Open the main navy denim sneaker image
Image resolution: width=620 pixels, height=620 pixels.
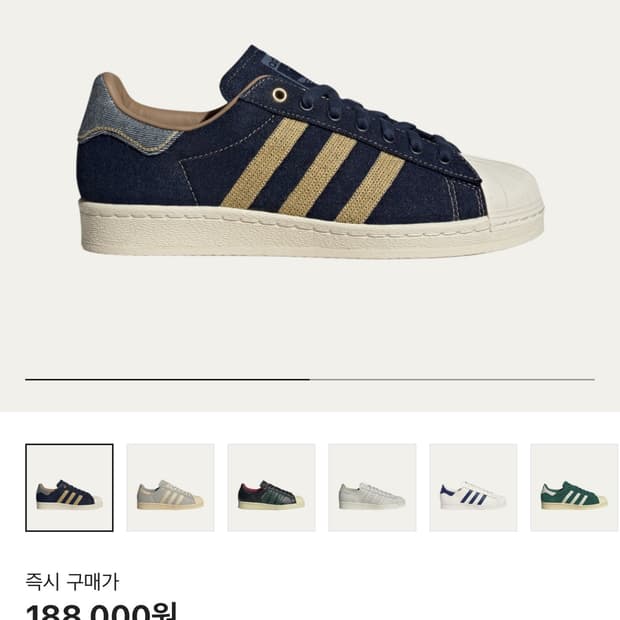pyautogui.click(x=310, y=152)
